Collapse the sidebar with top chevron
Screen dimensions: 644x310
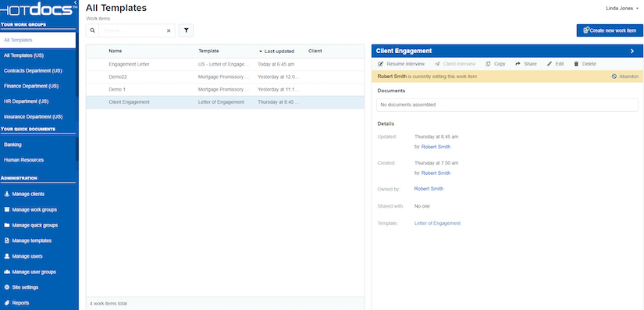[76, 2]
